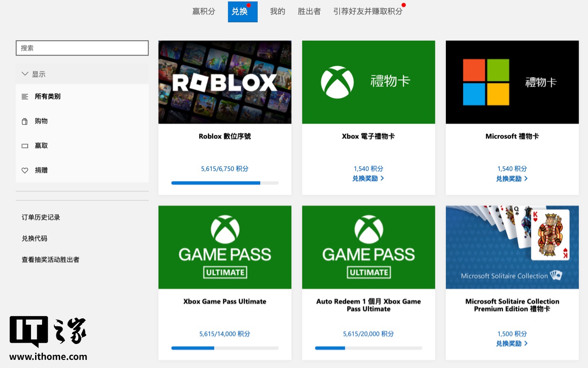Click the 赢取 category icon
588x368 pixels.
tap(25, 146)
